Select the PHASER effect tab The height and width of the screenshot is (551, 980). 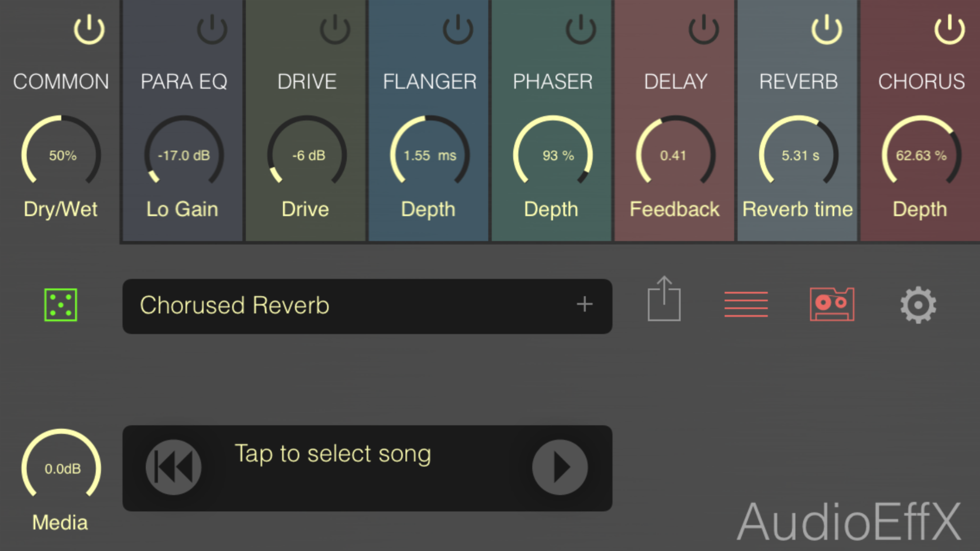[553, 82]
